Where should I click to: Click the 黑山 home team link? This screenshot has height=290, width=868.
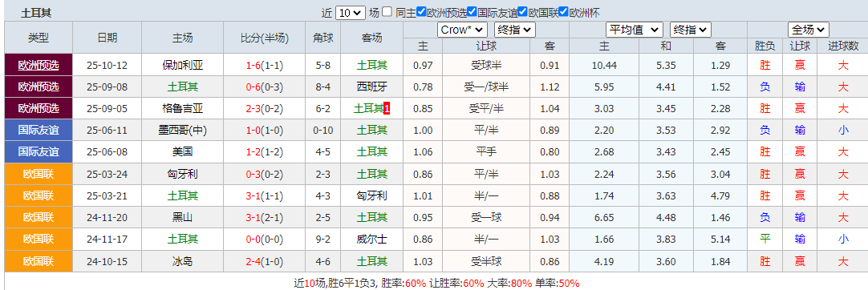click(183, 218)
